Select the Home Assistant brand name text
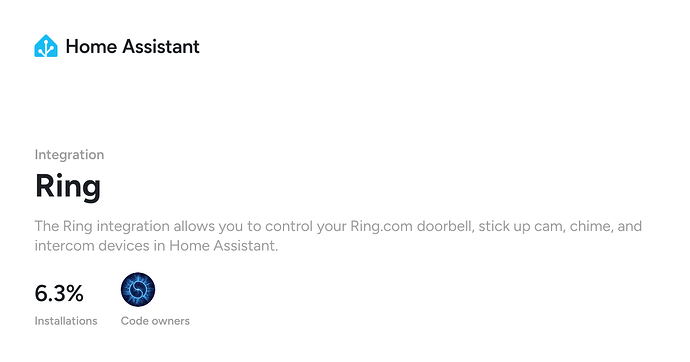Viewport: 690px width, 362px height. click(x=132, y=46)
